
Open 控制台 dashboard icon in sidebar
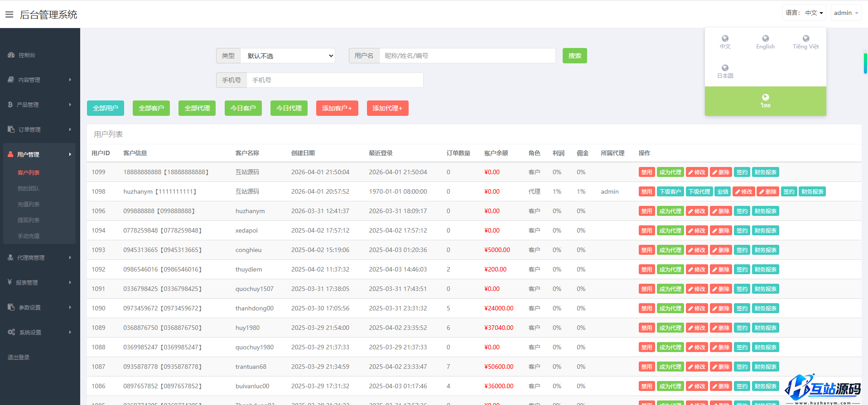[11, 55]
